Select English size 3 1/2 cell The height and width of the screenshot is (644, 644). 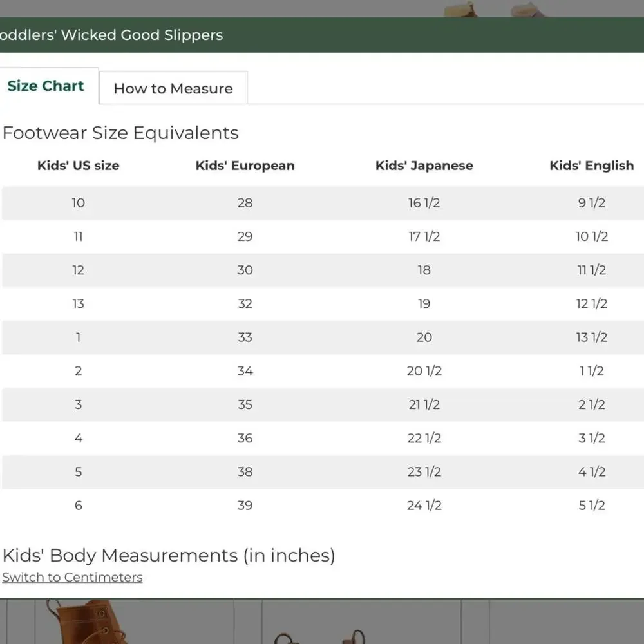(591, 438)
